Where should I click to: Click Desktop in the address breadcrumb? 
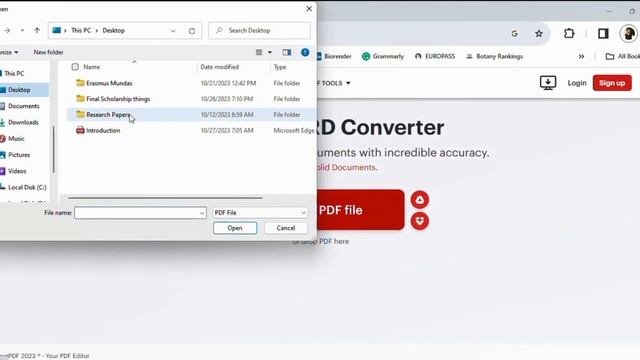[x=113, y=31]
